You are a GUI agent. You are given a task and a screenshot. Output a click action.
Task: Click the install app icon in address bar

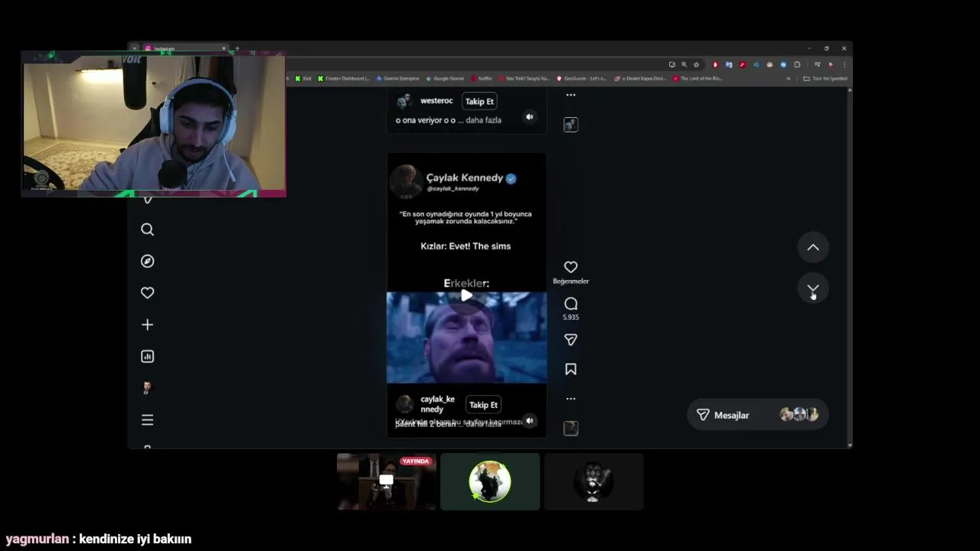[x=671, y=64]
